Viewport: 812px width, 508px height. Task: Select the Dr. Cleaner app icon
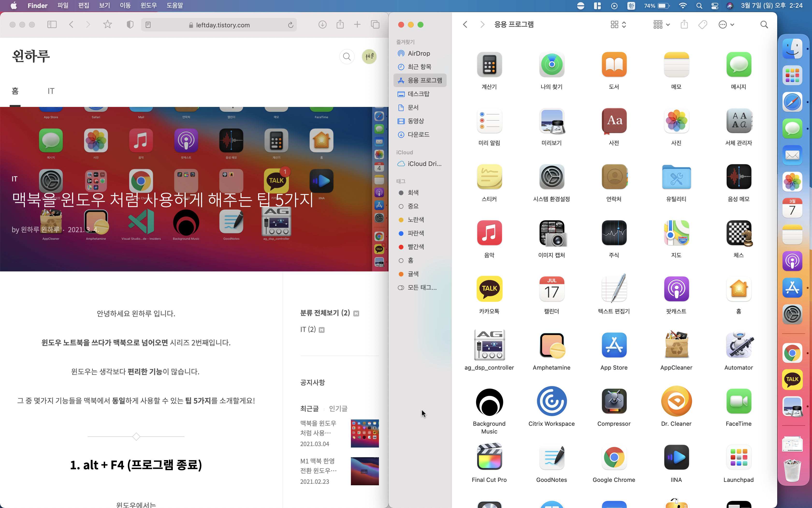pos(676,402)
